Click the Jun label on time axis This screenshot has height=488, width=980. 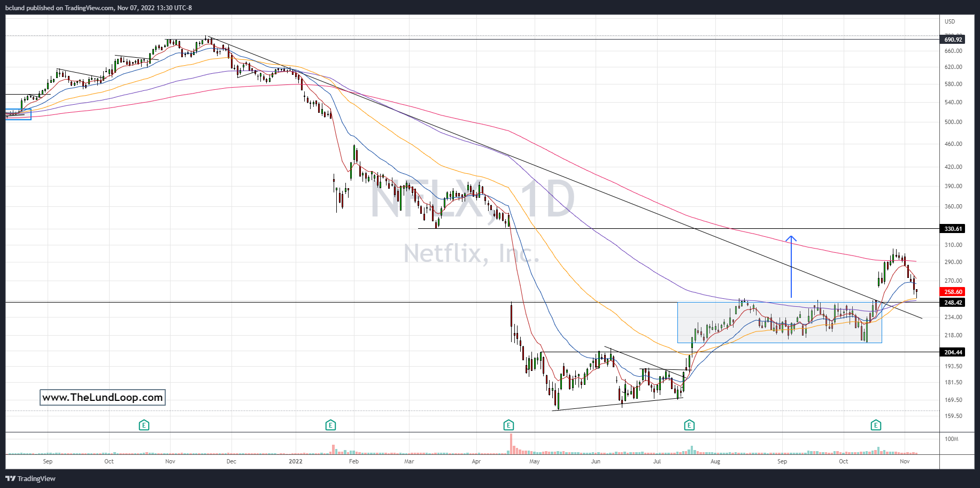tap(596, 461)
